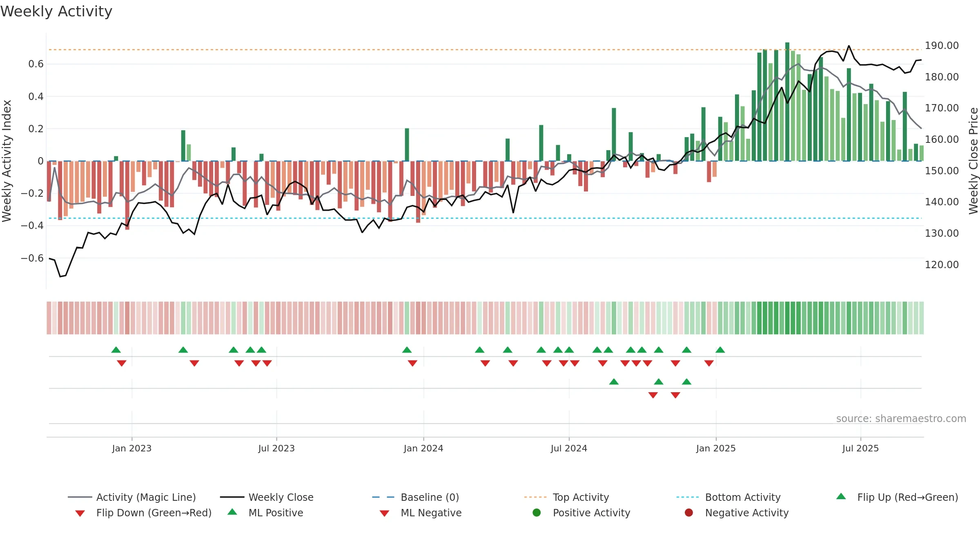Screen dimensions: 980x551
Task: Click the 190.00 price axis label
Action: tap(942, 46)
